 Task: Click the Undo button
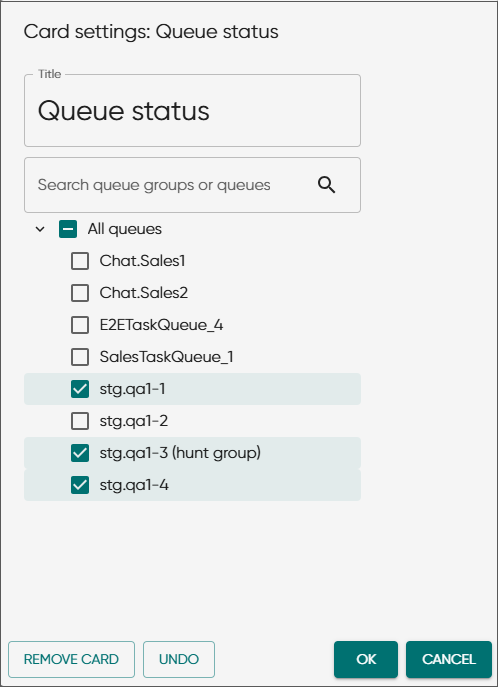point(179,659)
